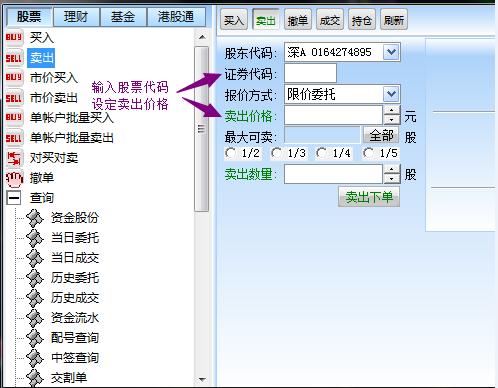Decrease 卖出价格 with the down stepper
The width and height of the screenshot is (498, 388).
click(391, 120)
